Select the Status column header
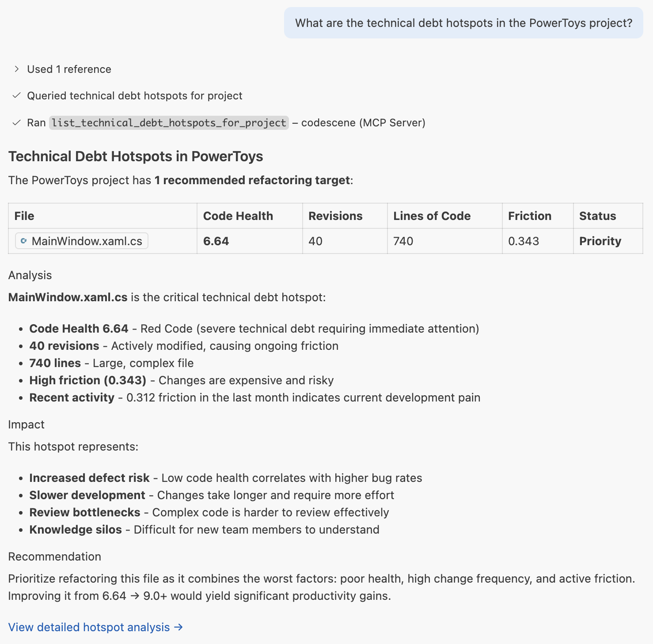This screenshot has height=644, width=653. tap(597, 216)
